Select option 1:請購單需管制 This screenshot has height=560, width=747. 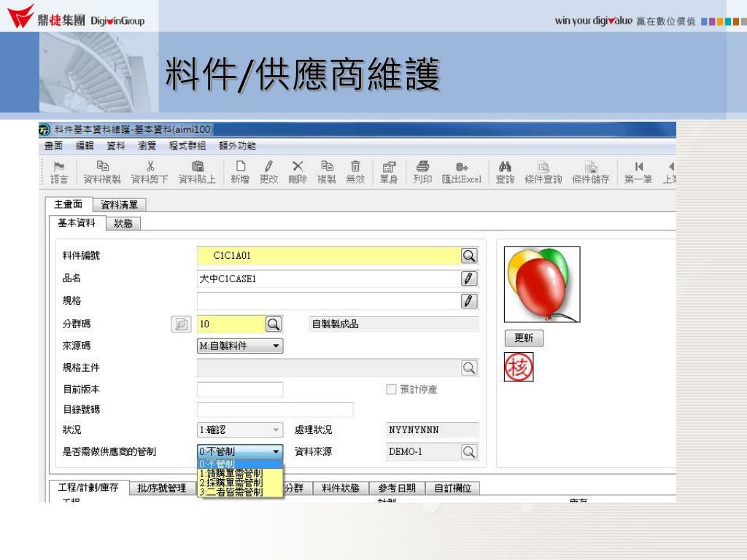240,473
